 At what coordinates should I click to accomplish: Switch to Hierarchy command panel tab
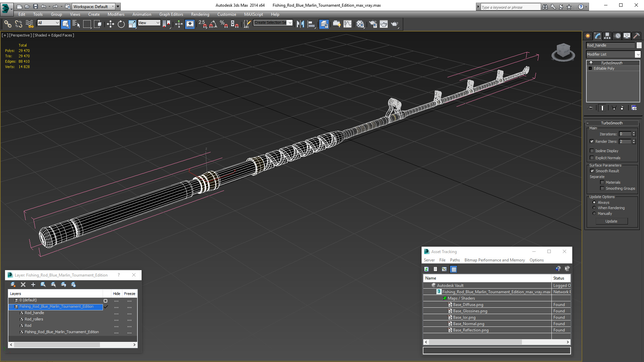pyautogui.click(x=607, y=36)
